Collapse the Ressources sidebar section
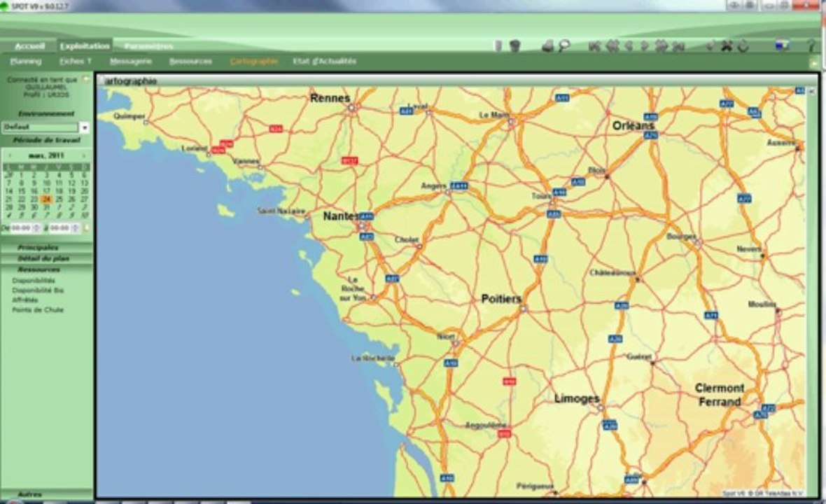 (46, 269)
